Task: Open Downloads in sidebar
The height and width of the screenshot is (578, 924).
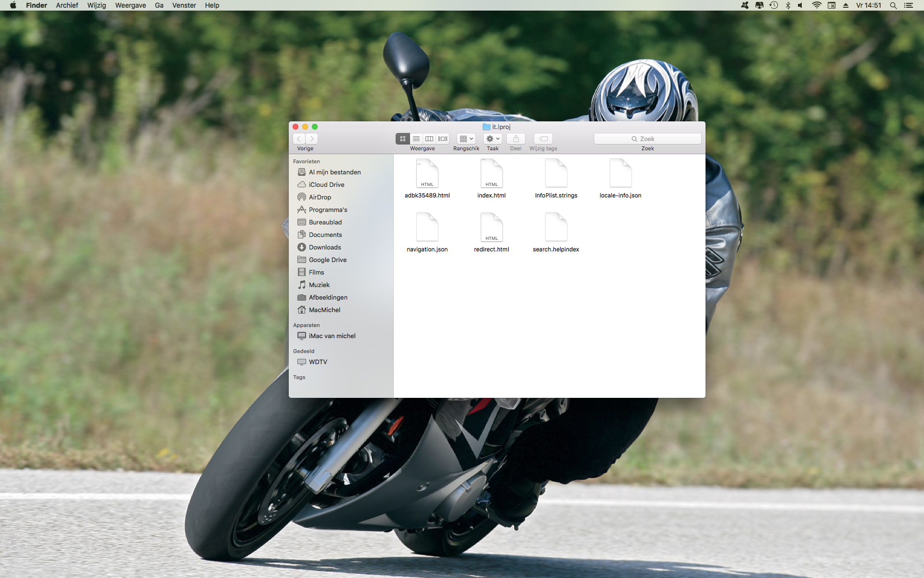Action: coord(341,247)
